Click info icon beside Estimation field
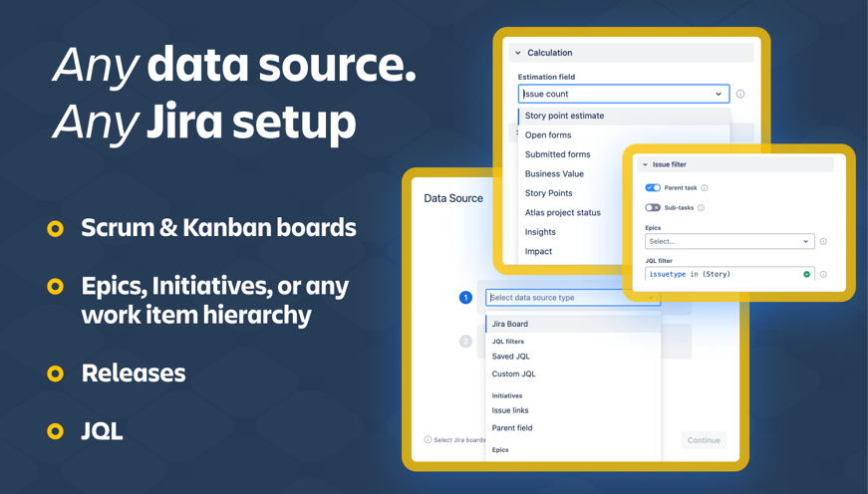Screen dimensions: 868x494 (740, 94)
